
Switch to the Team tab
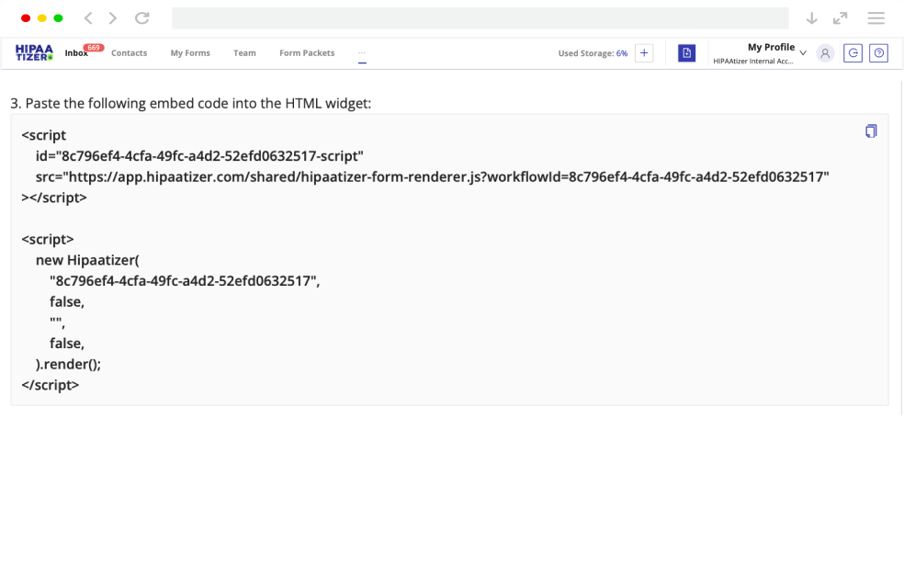point(244,53)
